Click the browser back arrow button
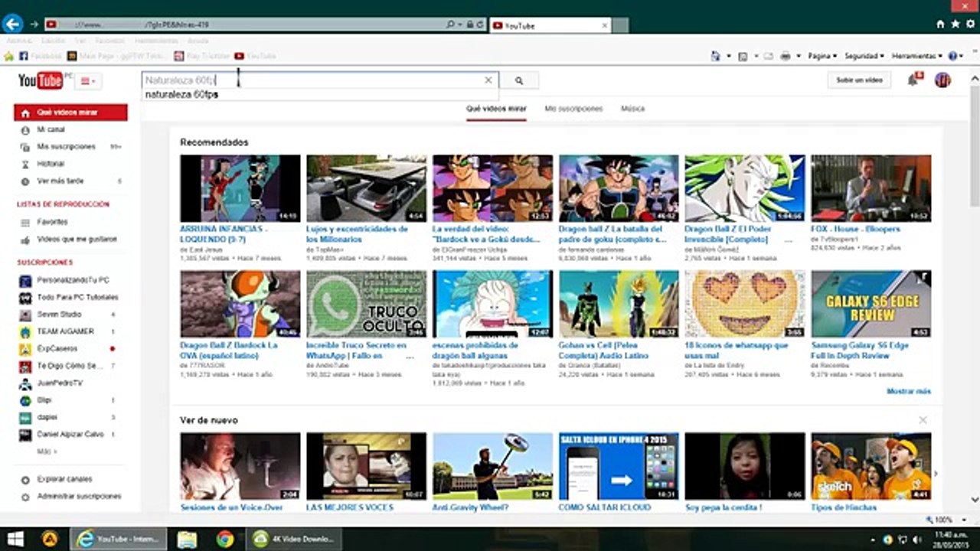Screen dimensions: 980x551 point(12,24)
